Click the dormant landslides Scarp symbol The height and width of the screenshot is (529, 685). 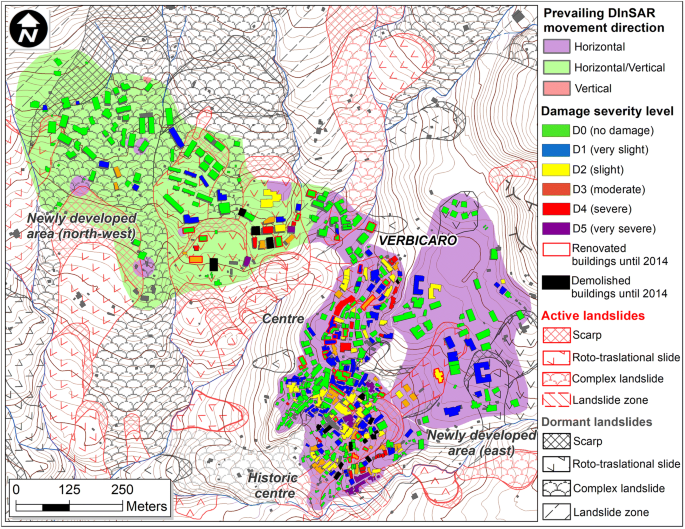(556, 441)
